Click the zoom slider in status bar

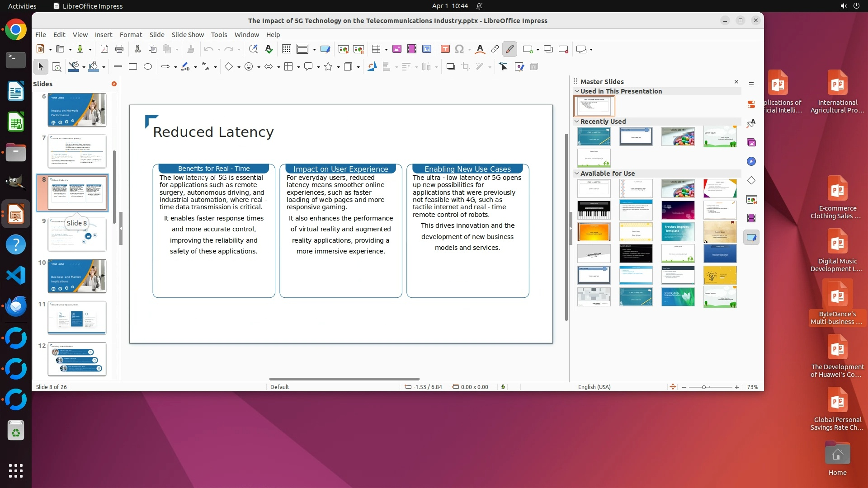(704, 387)
